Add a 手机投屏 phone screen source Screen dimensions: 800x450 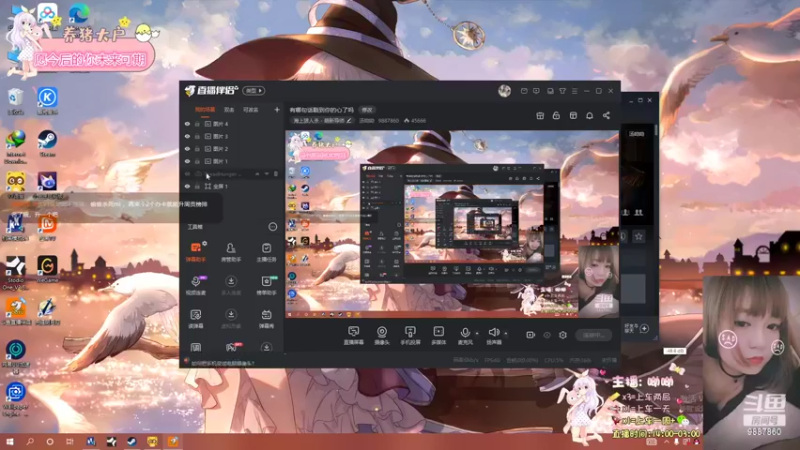click(x=410, y=335)
